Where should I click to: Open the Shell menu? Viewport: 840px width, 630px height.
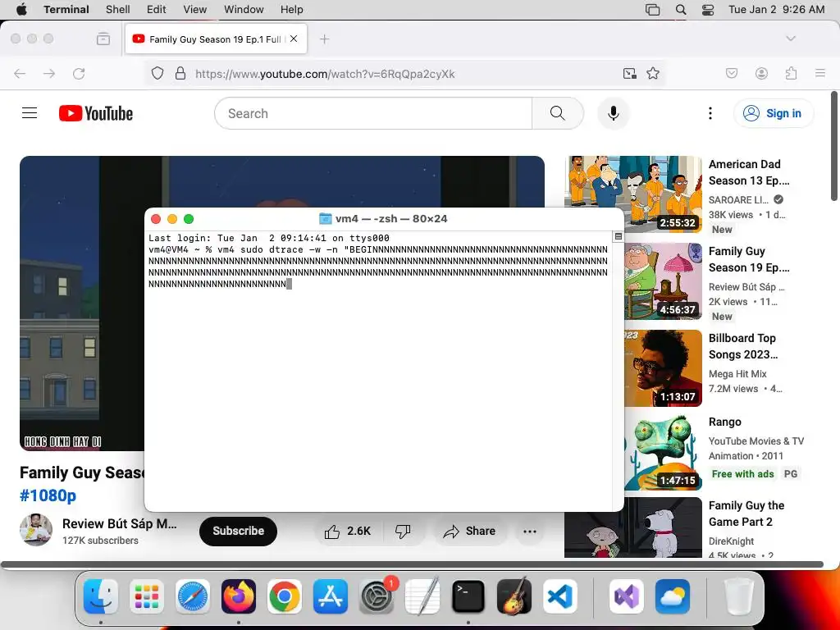pos(117,10)
